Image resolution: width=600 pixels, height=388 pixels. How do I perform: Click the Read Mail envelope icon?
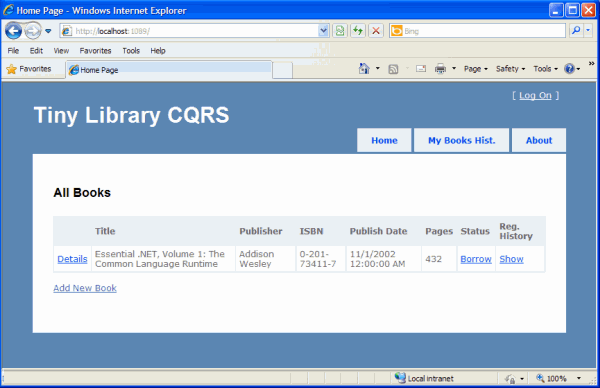tap(421, 69)
